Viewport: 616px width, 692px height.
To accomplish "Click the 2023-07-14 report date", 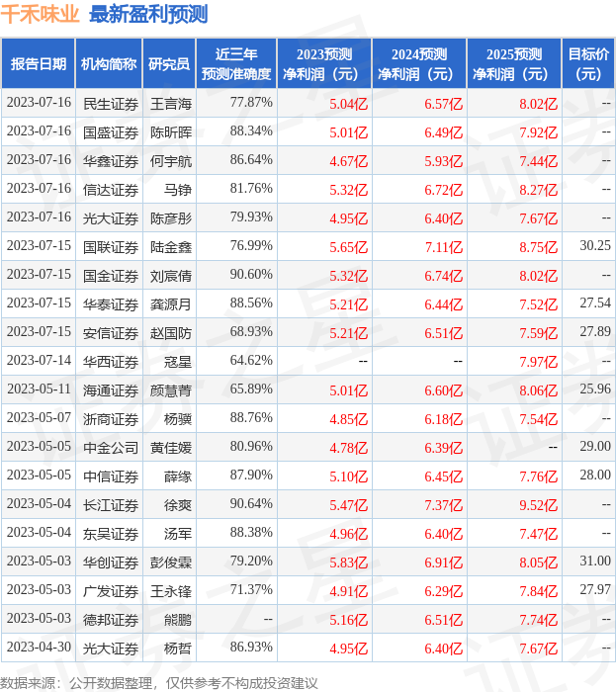I will [39, 361].
